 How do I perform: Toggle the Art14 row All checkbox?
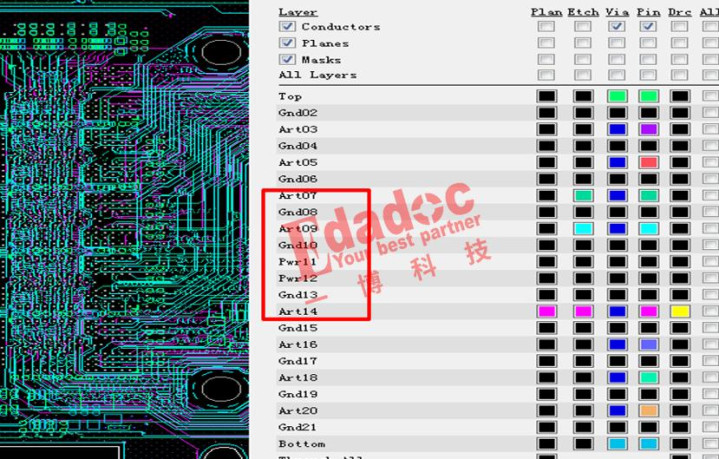pyautogui.click(x=710, y=311)
